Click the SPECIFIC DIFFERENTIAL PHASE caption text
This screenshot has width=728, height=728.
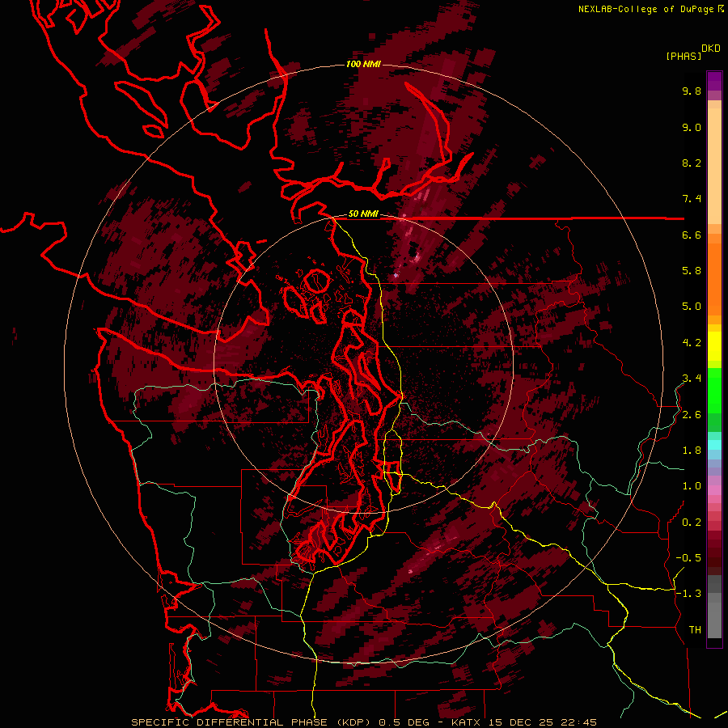pos(228,722)
